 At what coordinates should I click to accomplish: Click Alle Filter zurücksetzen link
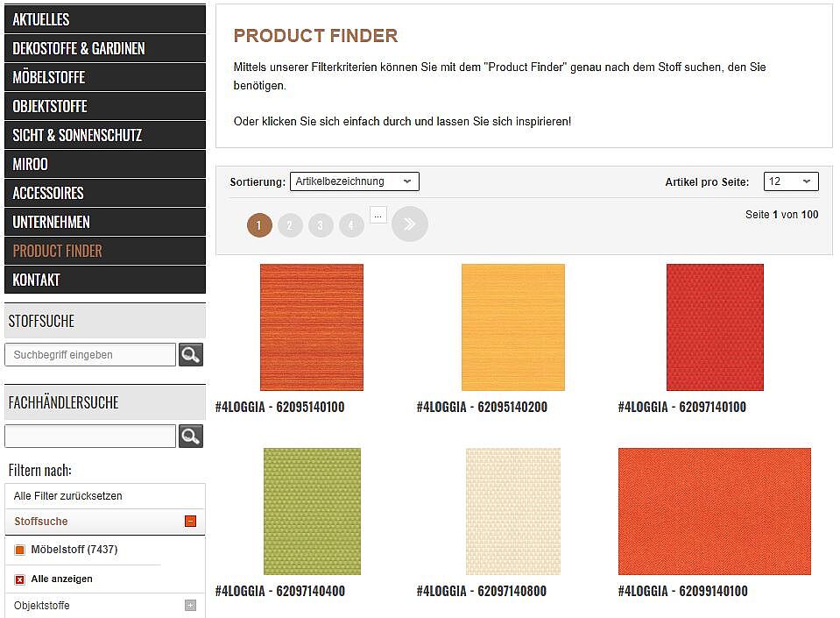[68, 496]
